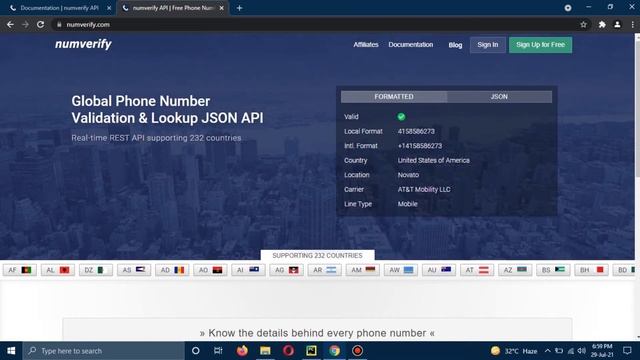Open PyCharm from the taskbar
This screenshot has width=640, height=360.
coord(311,351)
